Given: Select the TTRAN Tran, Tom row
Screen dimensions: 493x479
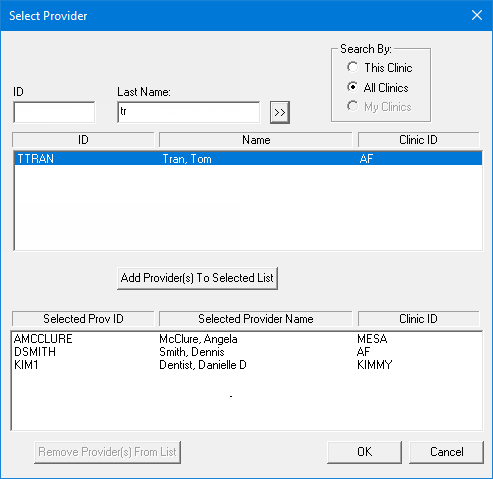Looking at the screenshot, I should [248, 159].
